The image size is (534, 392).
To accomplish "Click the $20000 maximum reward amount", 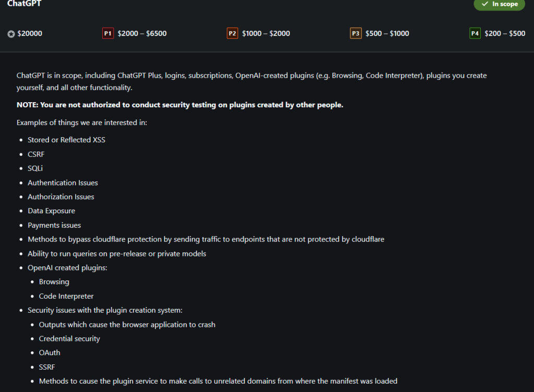I will pos(30,33).
